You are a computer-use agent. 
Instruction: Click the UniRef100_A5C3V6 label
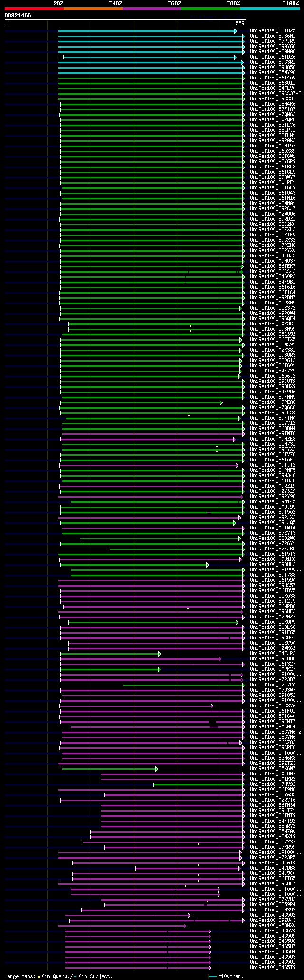click(273, 706)
